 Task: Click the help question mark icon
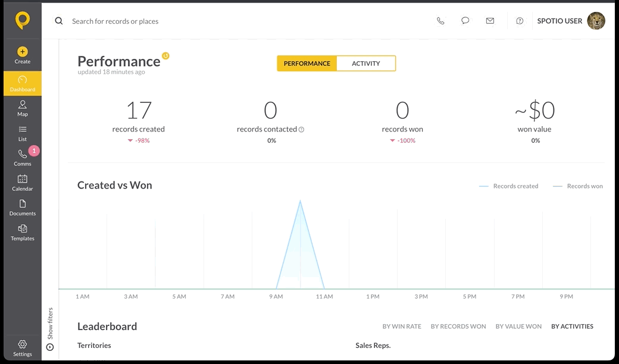[520, 21]
